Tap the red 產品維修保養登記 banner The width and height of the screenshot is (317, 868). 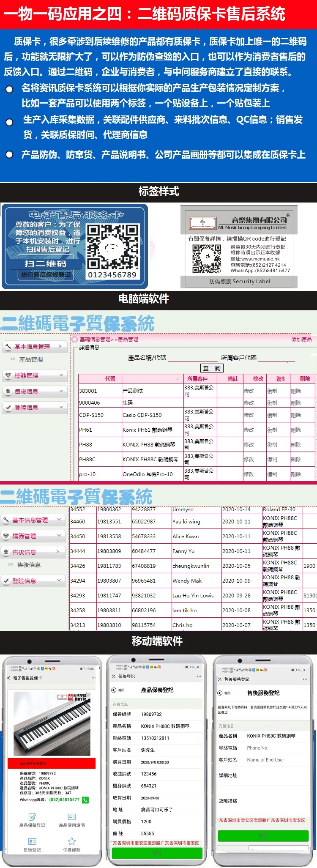tap(52, 763)
